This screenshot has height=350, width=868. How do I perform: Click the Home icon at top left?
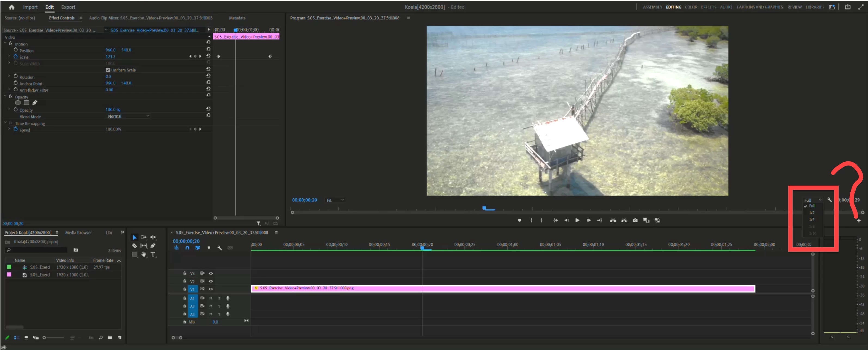11,7
